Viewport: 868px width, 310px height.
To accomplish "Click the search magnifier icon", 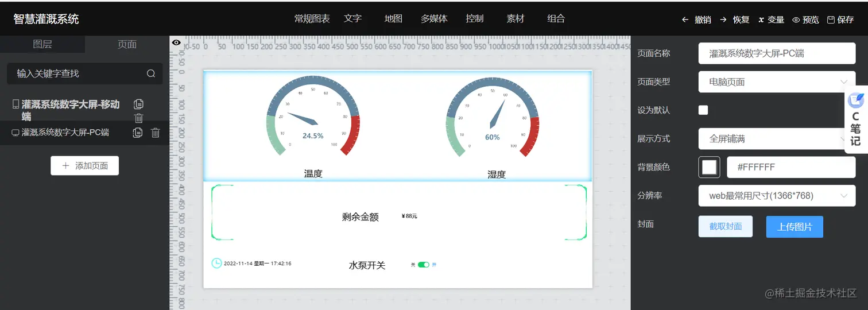I will tap(151, 73).
